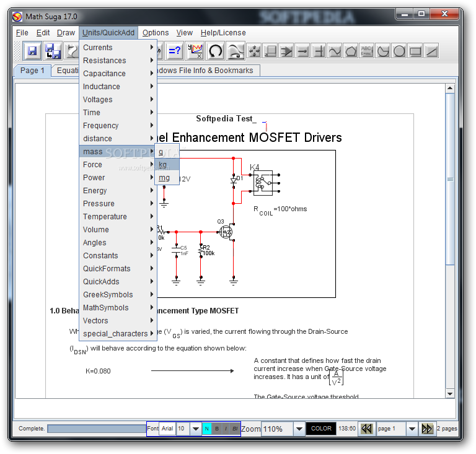This screenshot has height=454, width=476.
Task: Expand the Resistances submenu
Action: pos(118,61)
